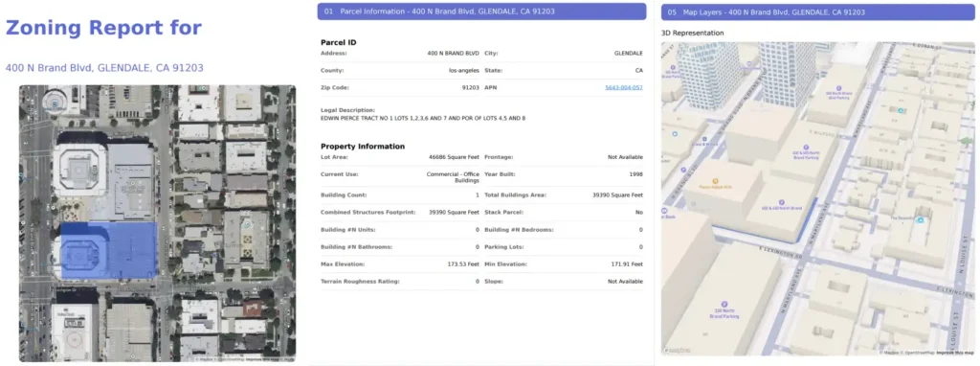Click the Parcel ID heading
980x366 pixels.
click(x=338, y=42)
